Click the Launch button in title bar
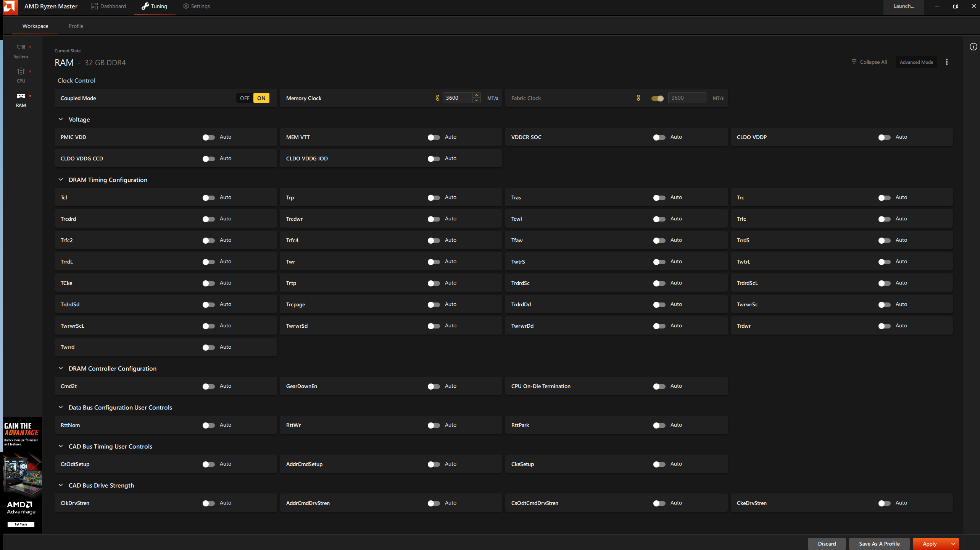The width and height of the screenshot is (980, 550). click(x=903, y=6)
